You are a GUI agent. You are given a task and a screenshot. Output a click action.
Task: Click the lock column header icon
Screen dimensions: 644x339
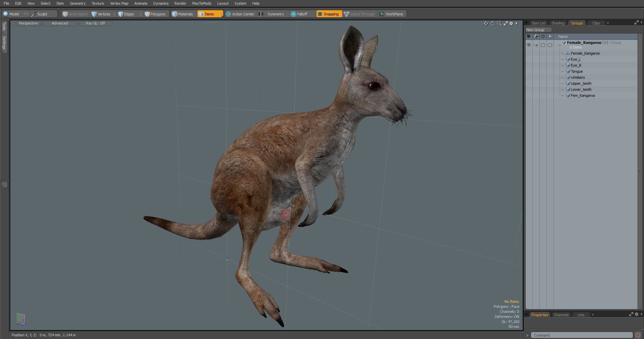coord(543,37)
